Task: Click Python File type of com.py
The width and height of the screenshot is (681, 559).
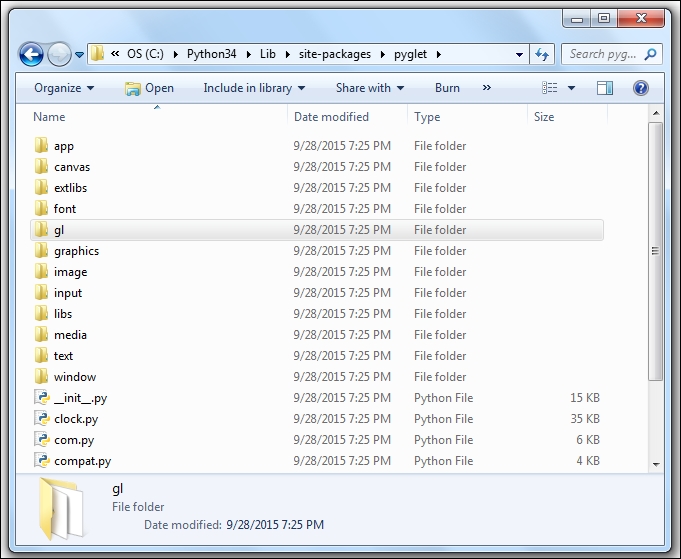Action: [443, 440]
